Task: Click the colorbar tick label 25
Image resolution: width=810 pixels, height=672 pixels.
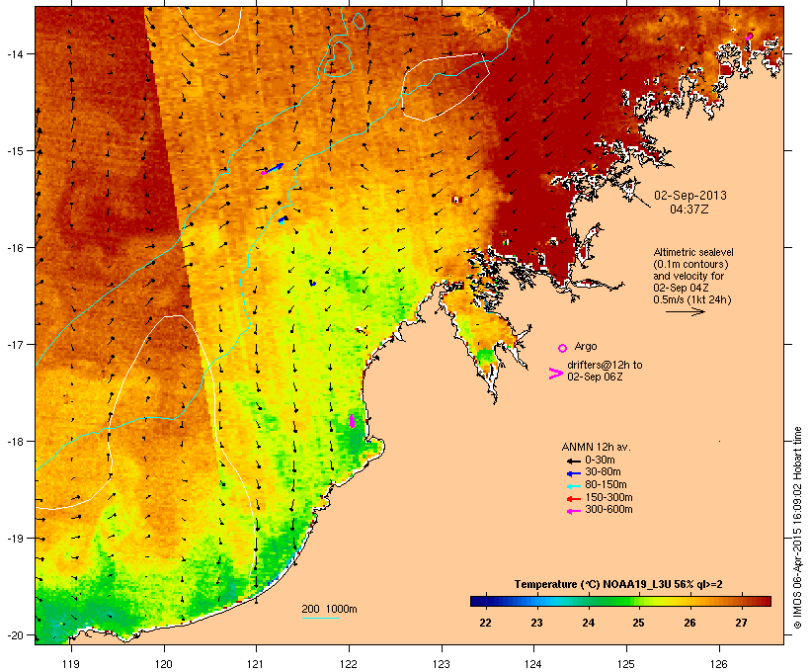Action: tap(638, 623)
